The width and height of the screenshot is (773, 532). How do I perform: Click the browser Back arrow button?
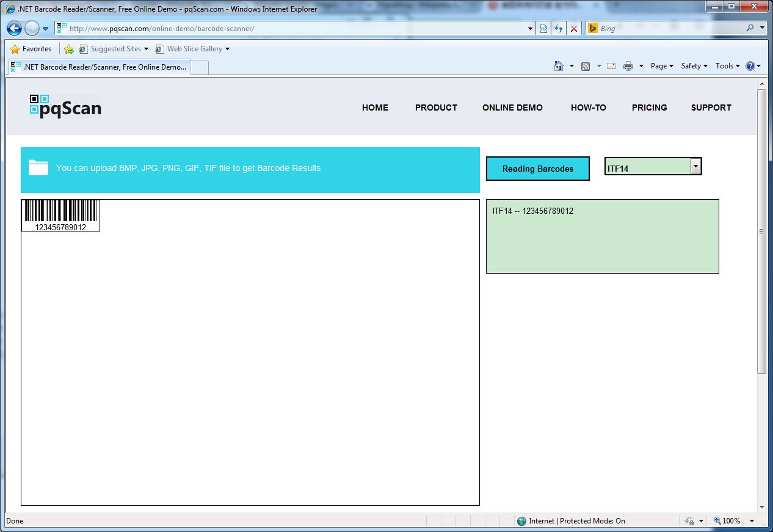[x=14, y=28]
